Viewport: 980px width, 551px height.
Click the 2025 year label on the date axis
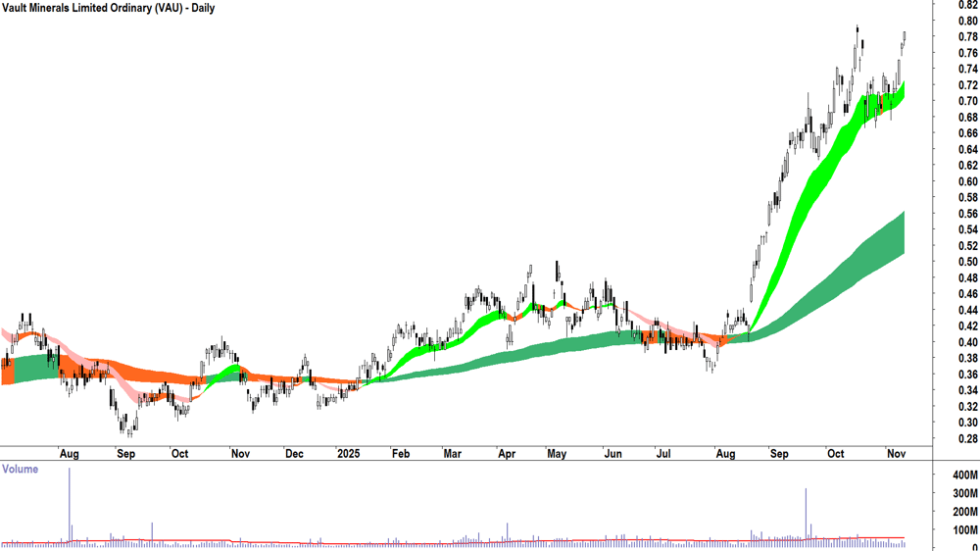coord(348,453)
